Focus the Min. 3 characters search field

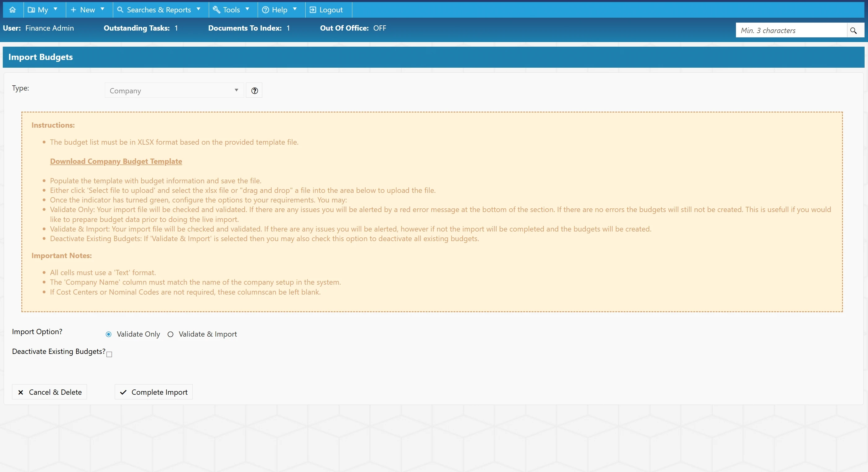point(792,30)
